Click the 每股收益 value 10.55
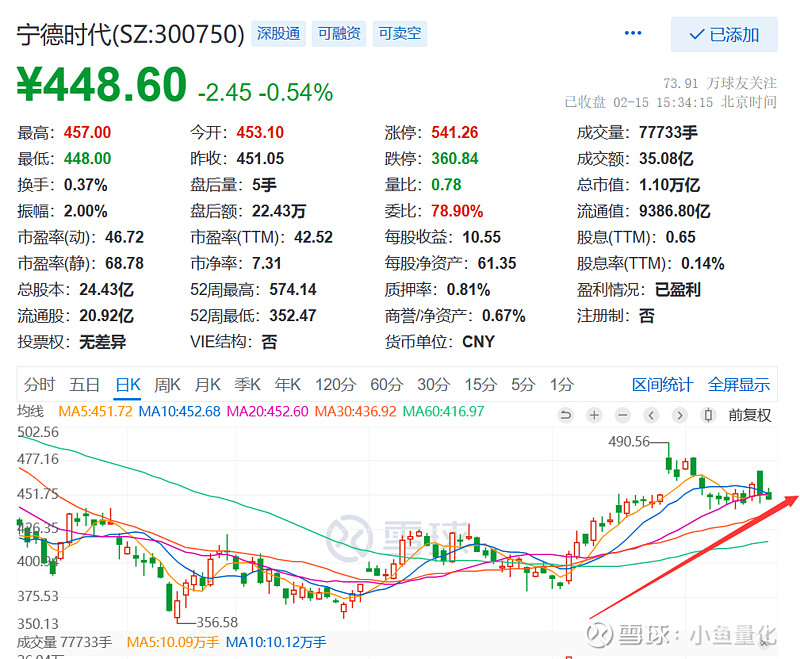 tap(482, 237)
